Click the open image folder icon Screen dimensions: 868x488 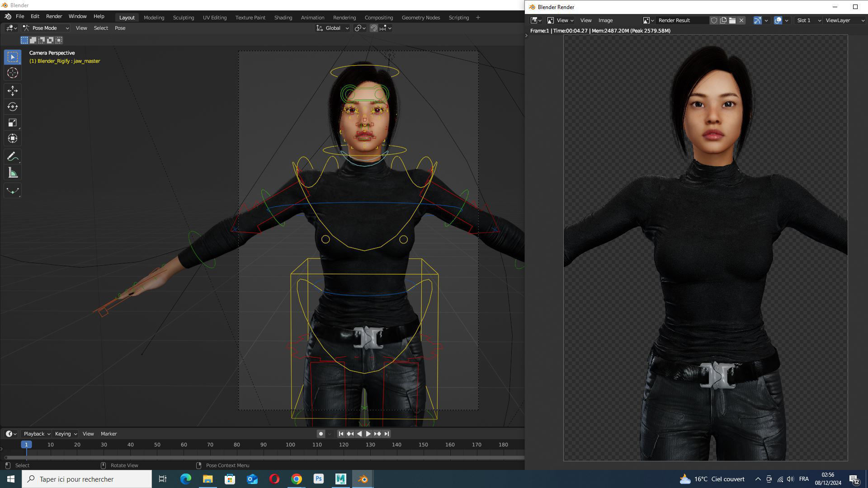[x=732, y=20]
